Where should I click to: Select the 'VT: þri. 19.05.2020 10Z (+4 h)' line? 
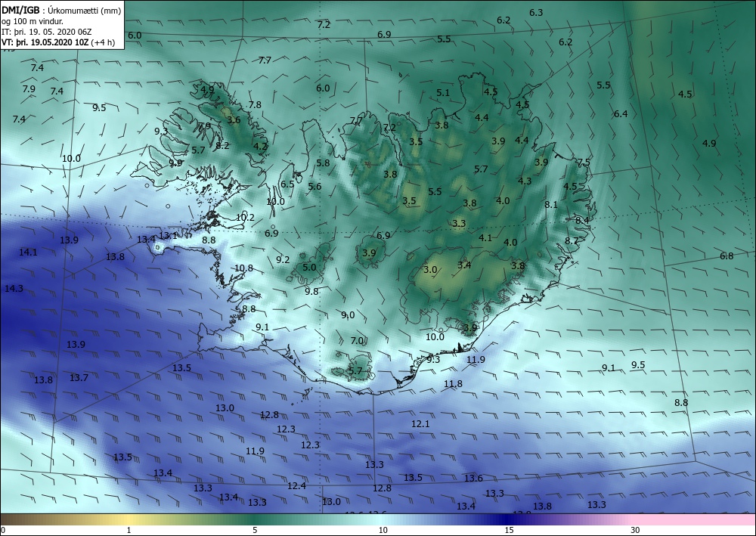point(58,42)
